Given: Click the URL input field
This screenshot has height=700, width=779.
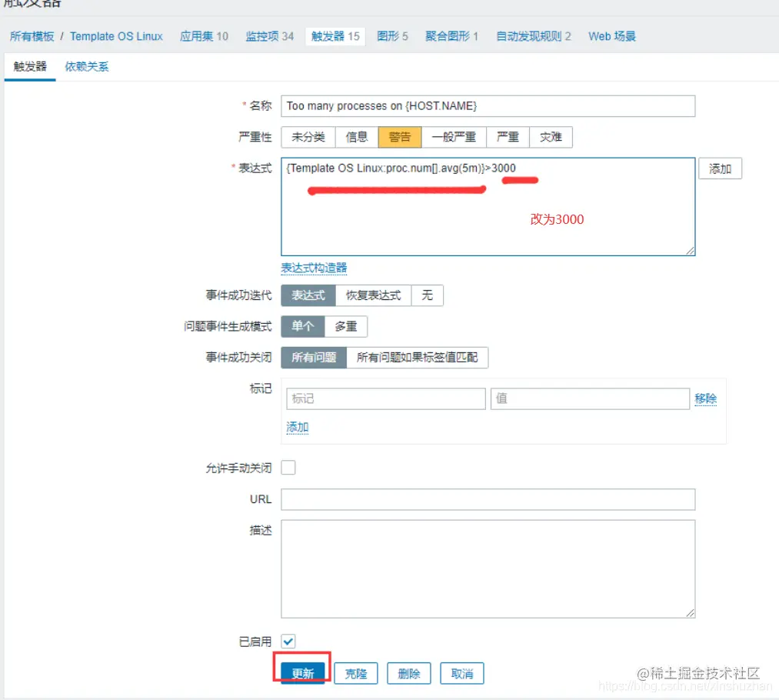Looking at the screenshot, I should click(488, 499).
